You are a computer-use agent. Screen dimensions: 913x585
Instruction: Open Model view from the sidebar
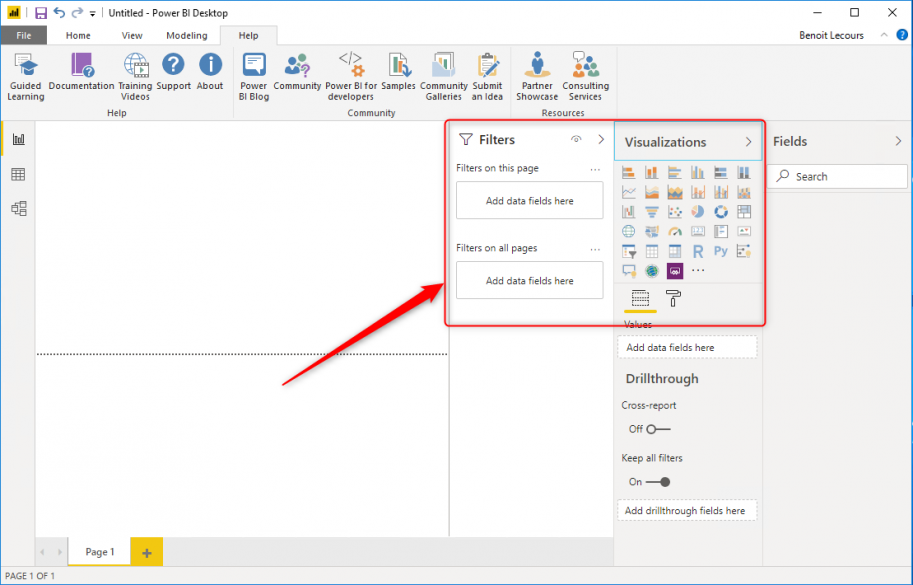click(17, 208)
